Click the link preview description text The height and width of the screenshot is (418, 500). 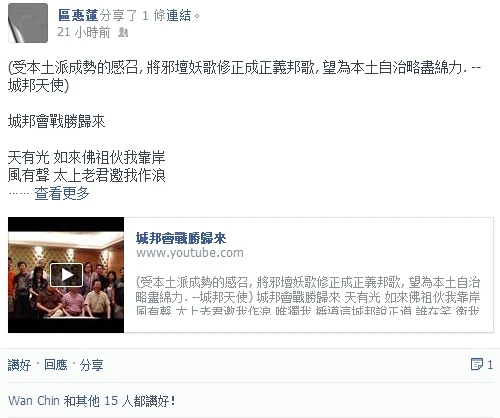click(x=308, y=296)
